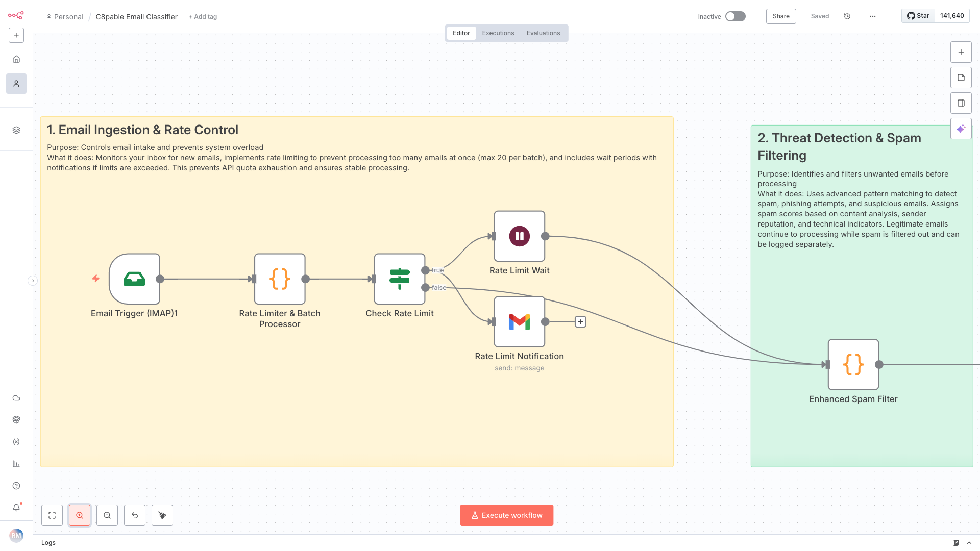
Task: Expand the Logs panel chevron
Action: [x=969, y=543]
